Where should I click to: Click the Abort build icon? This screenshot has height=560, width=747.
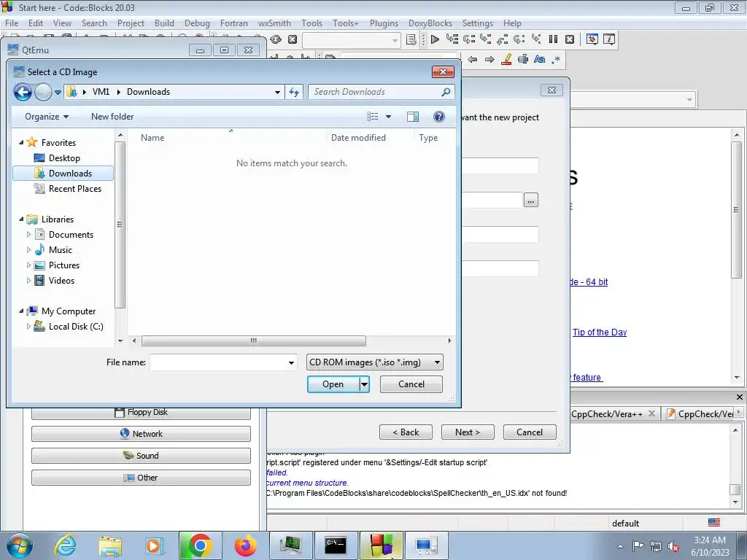click(x=293, y=39)
